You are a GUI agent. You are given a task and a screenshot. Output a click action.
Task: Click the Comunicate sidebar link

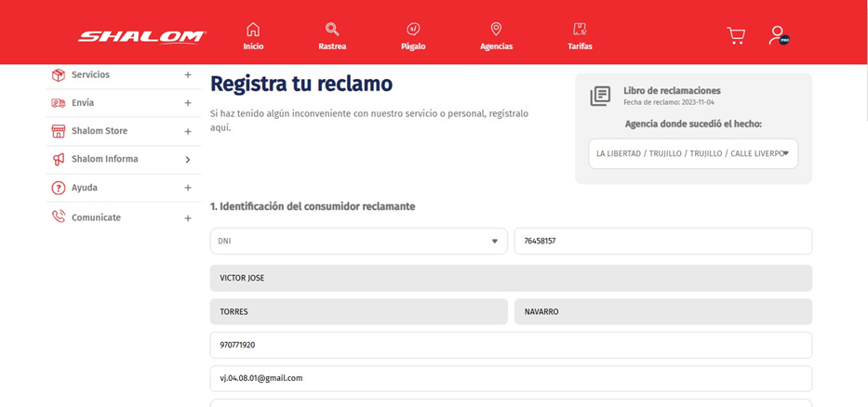click(x=96, y=217)
